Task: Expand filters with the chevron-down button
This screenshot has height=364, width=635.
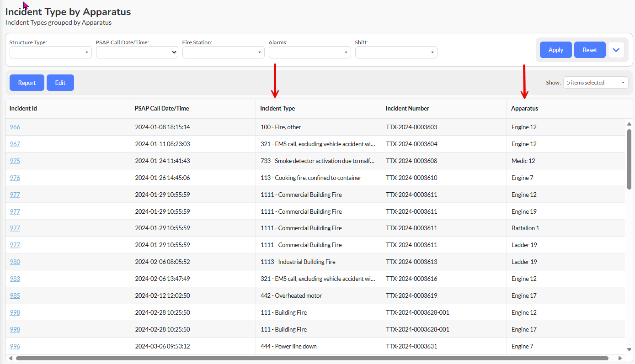Action: (x=616, y=50)
